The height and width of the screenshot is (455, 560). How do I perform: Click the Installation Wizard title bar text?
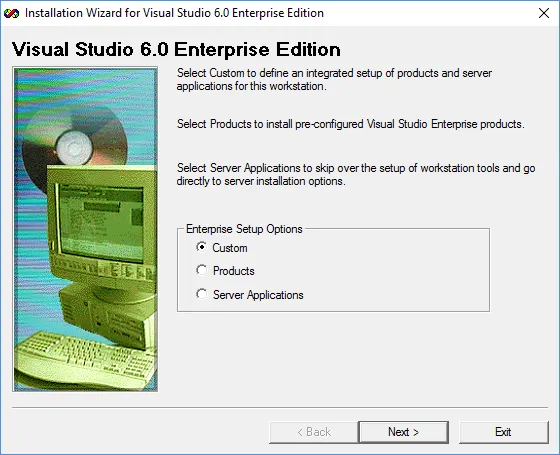pyautogui.click(x=174, y=13)
